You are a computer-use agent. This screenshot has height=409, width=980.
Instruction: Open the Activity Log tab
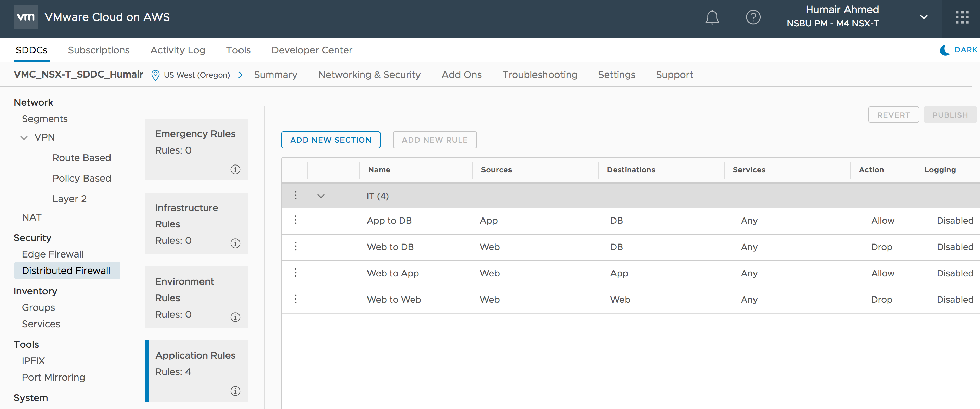[x=178, y=50]
